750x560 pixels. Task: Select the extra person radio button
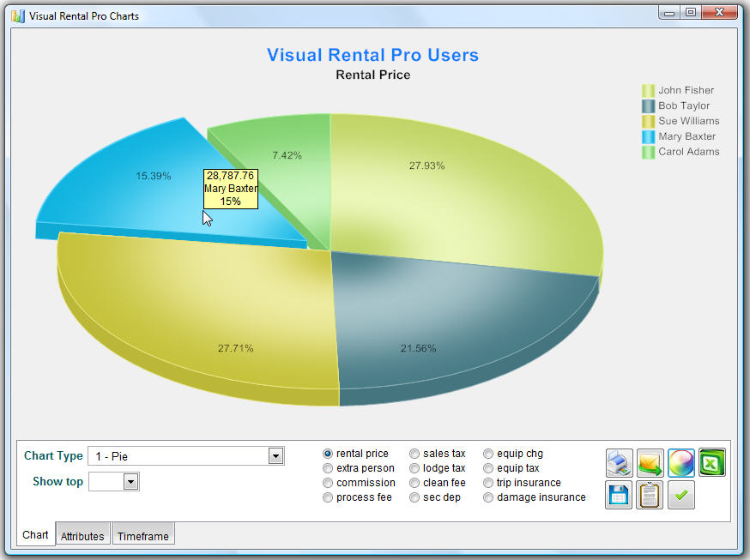pos(328,468)
